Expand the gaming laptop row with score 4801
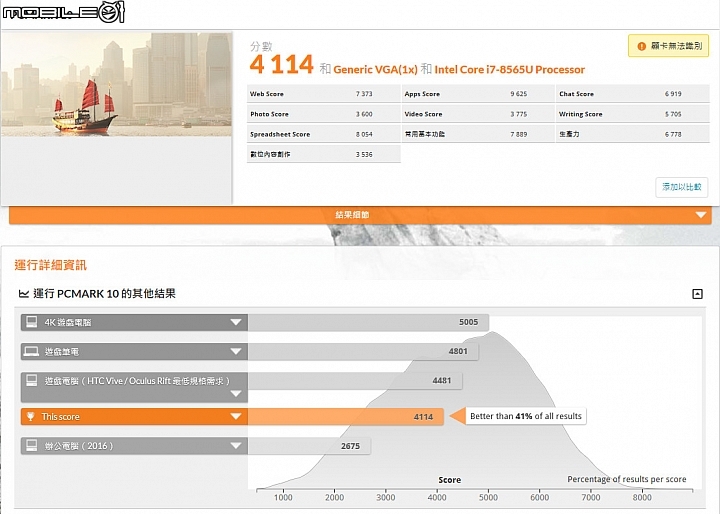Viewport: 720px width, 514px height. pyautogui.click(x=236, y=351)
